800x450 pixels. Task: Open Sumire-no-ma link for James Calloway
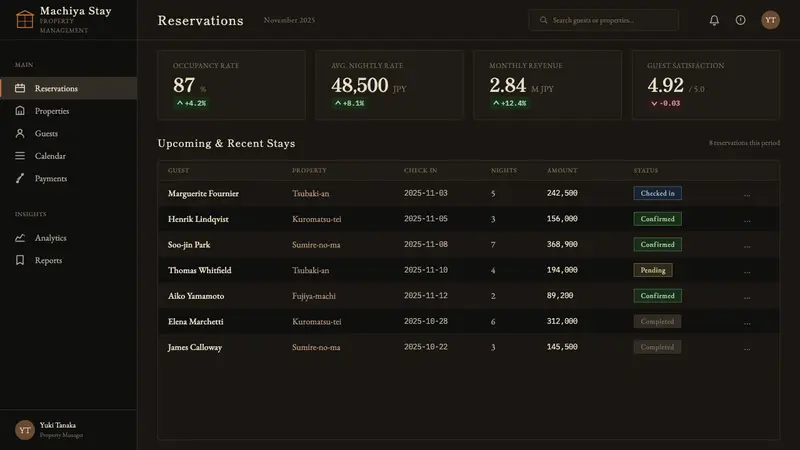tap(316, 347)
